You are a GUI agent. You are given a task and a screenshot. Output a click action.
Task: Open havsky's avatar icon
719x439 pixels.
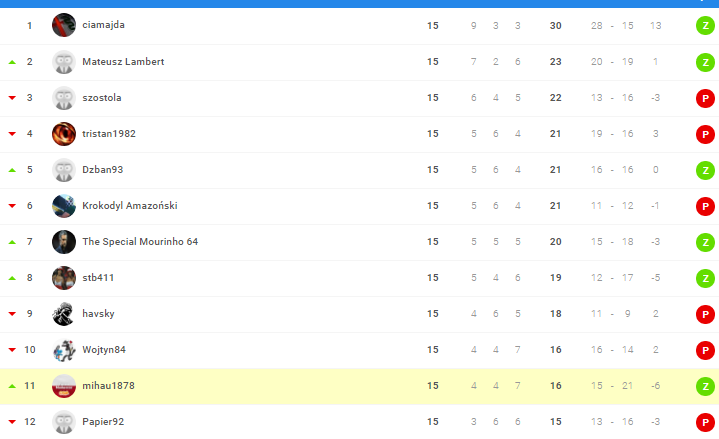pos(64,313)
